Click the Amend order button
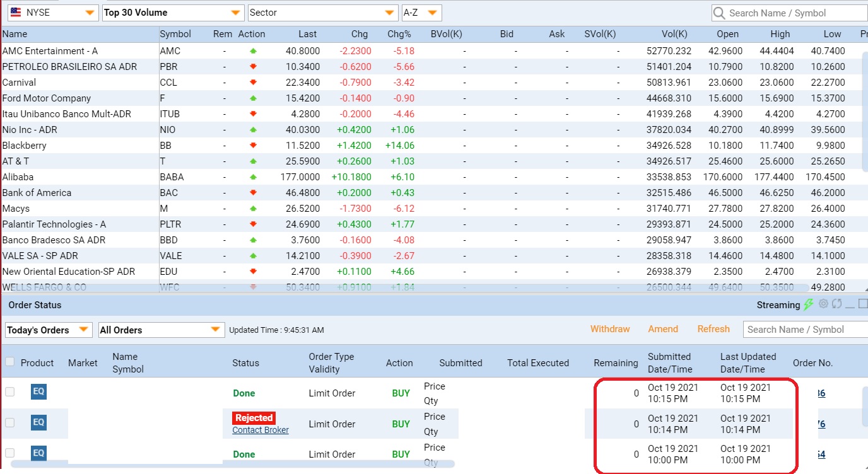The image size is (868, 474). 663,329
